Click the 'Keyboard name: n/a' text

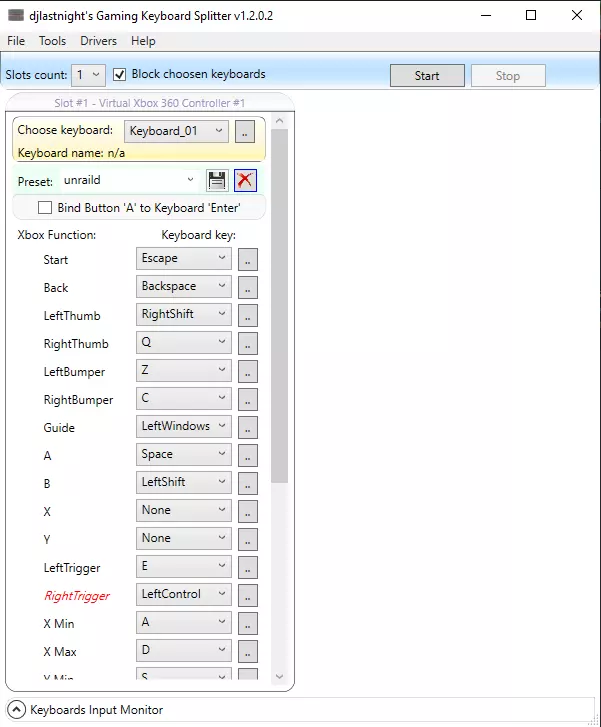point(71,153)
